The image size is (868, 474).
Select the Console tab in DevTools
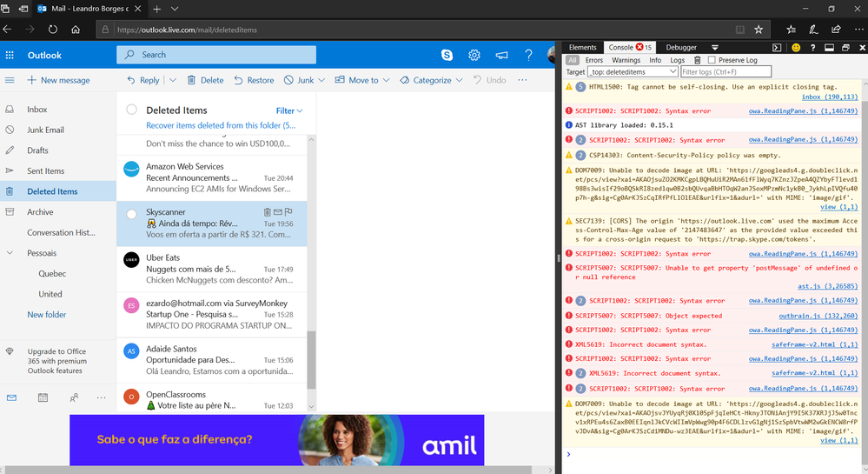(x=629, y=48)
